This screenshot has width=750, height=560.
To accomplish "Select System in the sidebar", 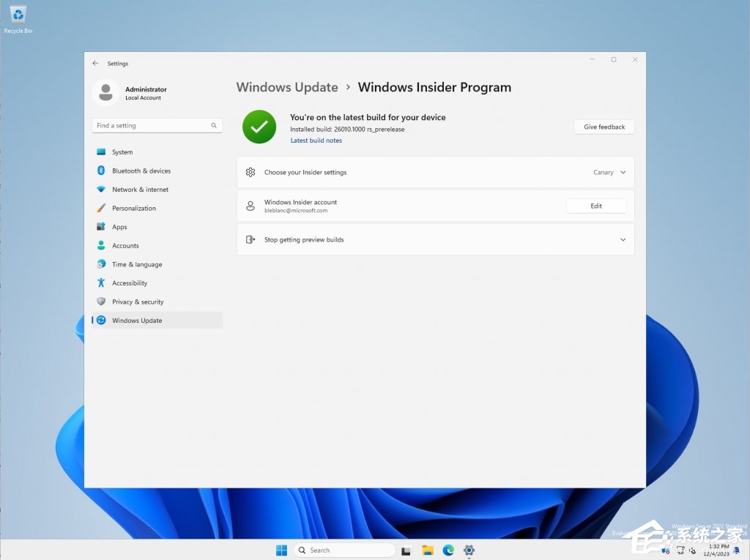I will 122,152.
